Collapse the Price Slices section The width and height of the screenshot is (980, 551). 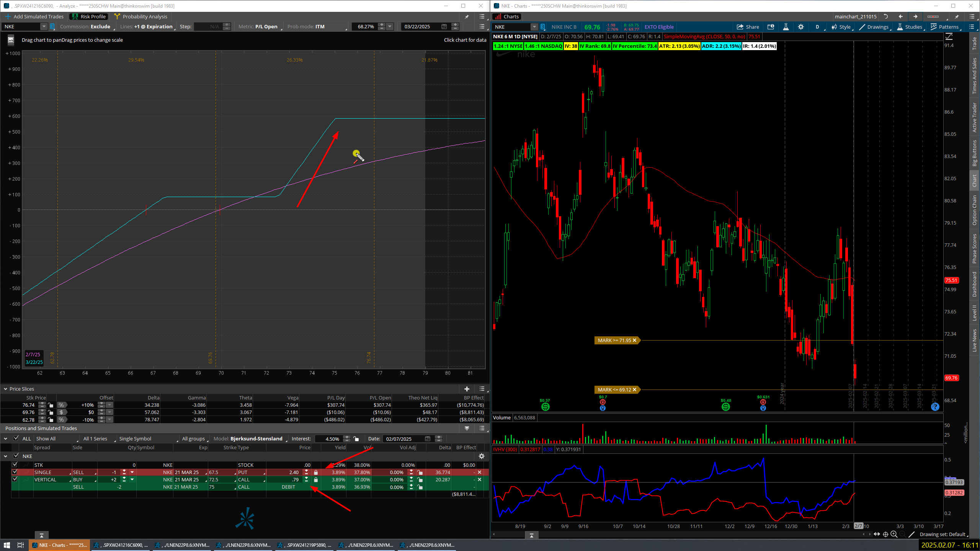pos(5,389)
